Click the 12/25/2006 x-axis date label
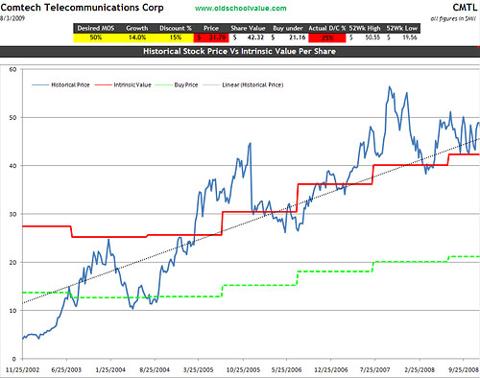This screenshot has height=378, width=480. pyautogui.click(x=331, y=370)
